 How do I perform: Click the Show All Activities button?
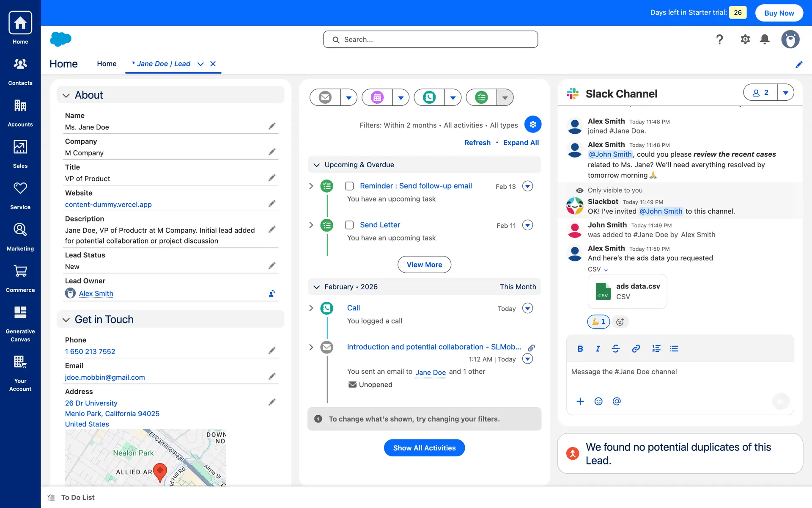[x=424, y=448]
